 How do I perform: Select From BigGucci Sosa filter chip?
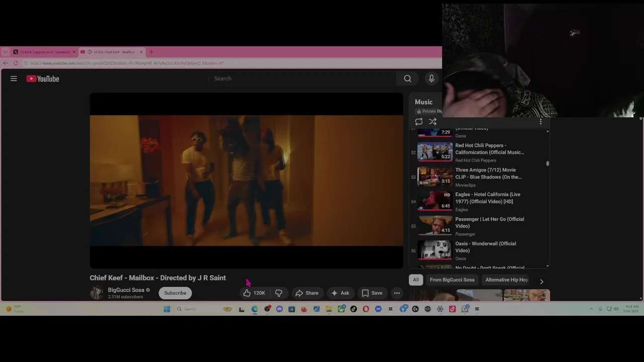point(452,280)
